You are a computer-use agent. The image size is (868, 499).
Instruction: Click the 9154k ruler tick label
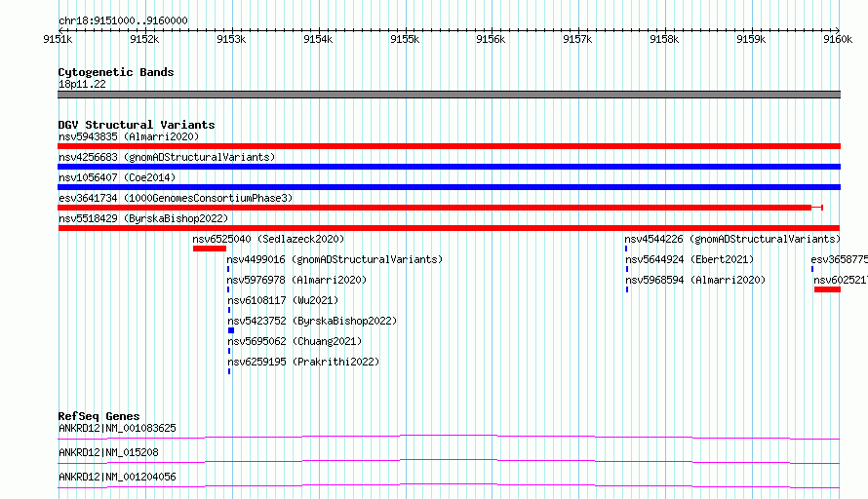[318, 39]
